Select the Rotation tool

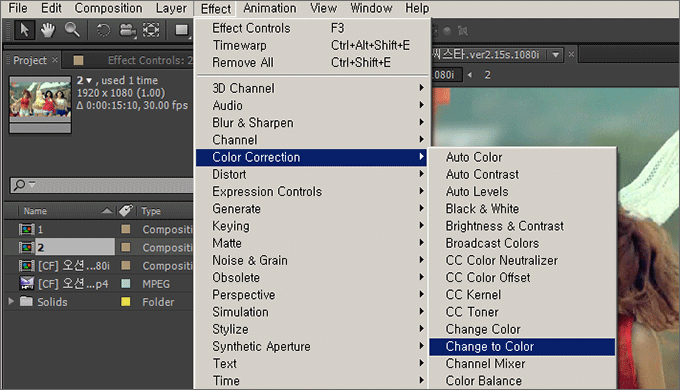pos(103,30)
